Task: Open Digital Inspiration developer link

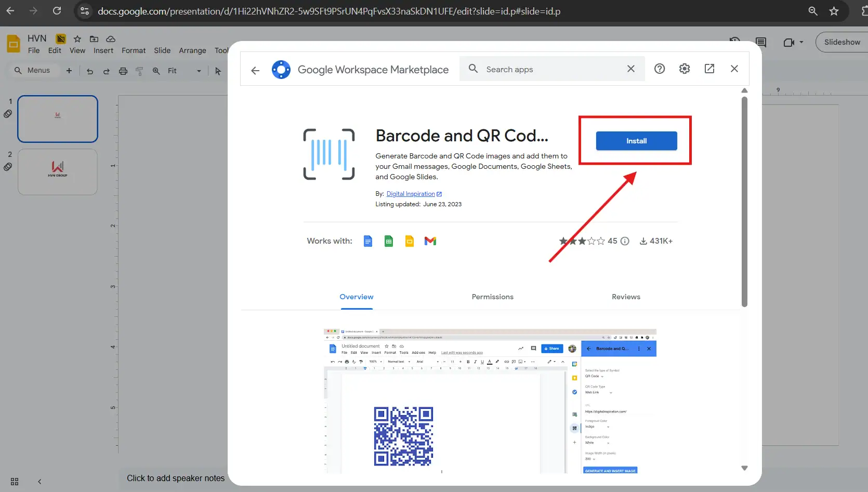Action: [414, 194]
